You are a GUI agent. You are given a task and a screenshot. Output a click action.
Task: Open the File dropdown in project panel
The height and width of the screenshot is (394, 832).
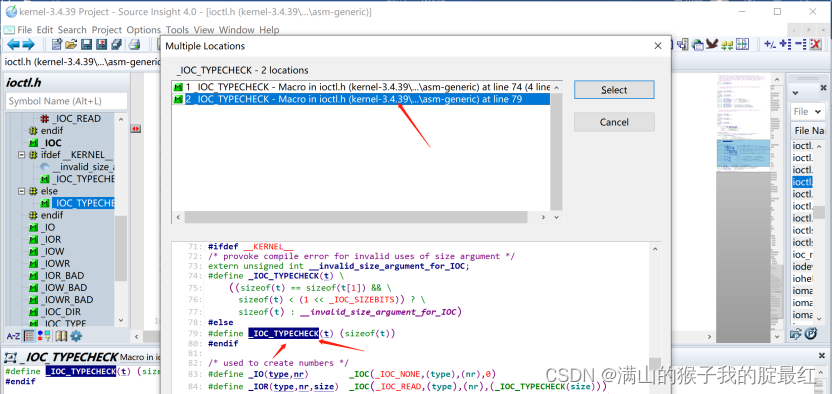(x=807, y=111)
